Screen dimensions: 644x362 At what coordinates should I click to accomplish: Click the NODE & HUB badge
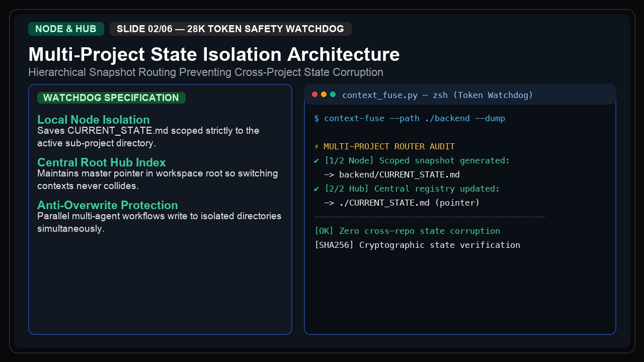(x=66, y=29)
